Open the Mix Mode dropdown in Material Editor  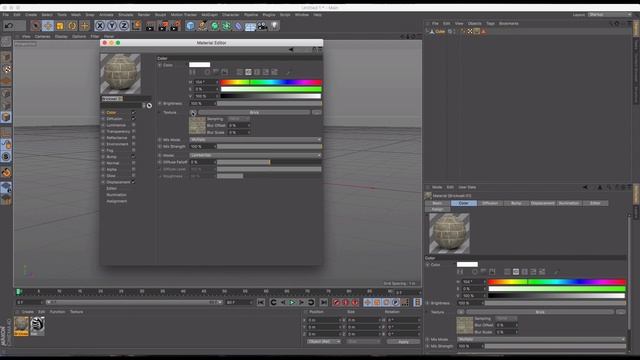[x=255, y=140]
